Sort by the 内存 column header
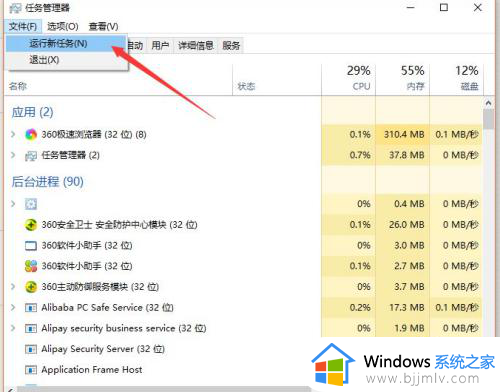This screenshot has height=392, width=500. (x=403, y=78)
